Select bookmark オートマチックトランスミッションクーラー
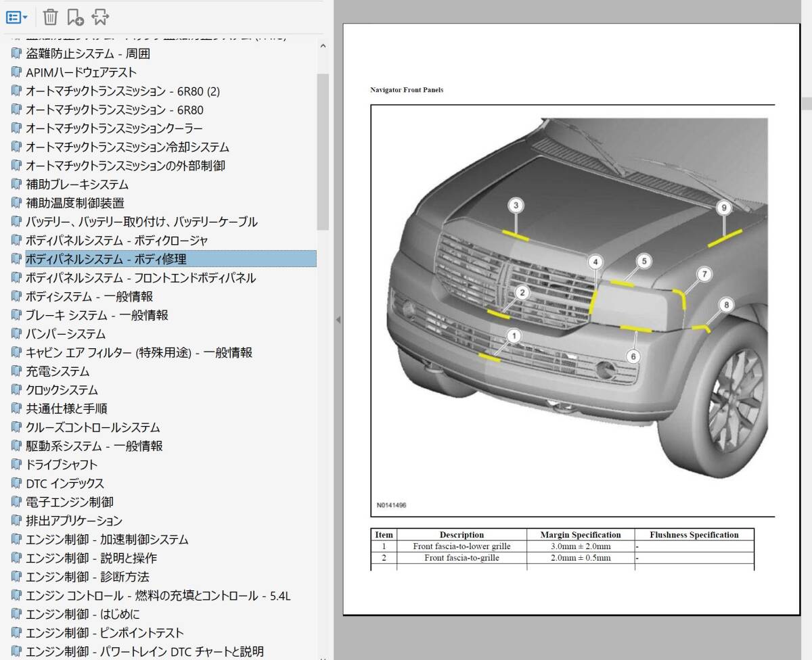 point(114,128)
